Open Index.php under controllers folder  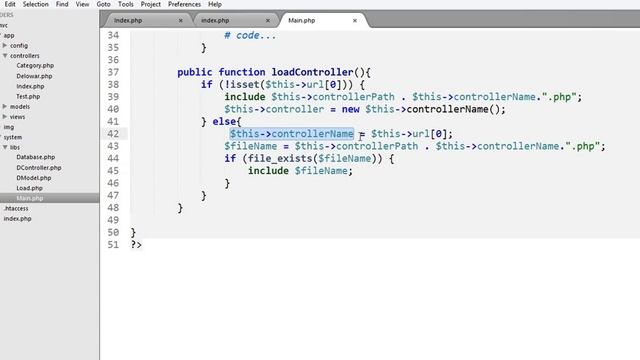coord(30,86)
